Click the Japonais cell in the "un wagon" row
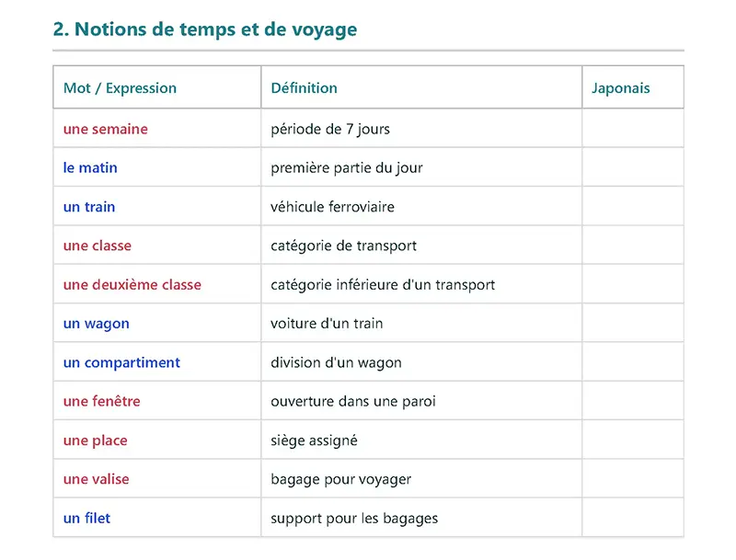Viewport: 736px width, 560px height. coord(632,324)
